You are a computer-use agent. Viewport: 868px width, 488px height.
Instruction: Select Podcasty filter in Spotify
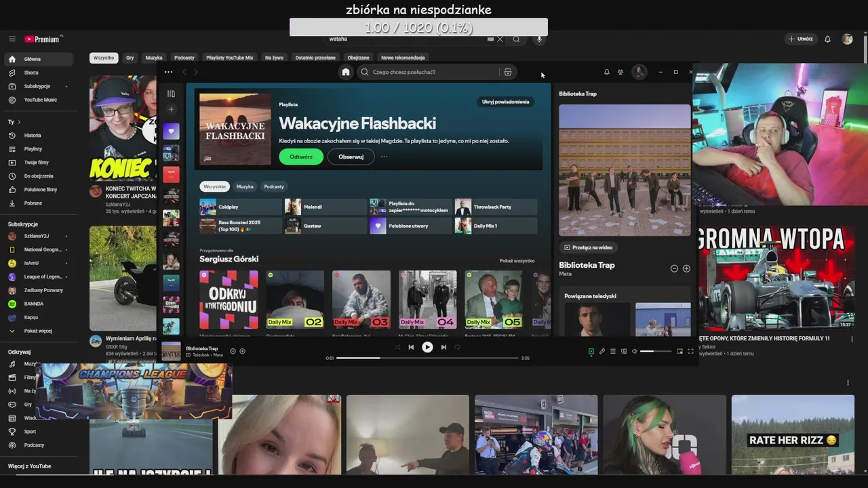(274, 186)
